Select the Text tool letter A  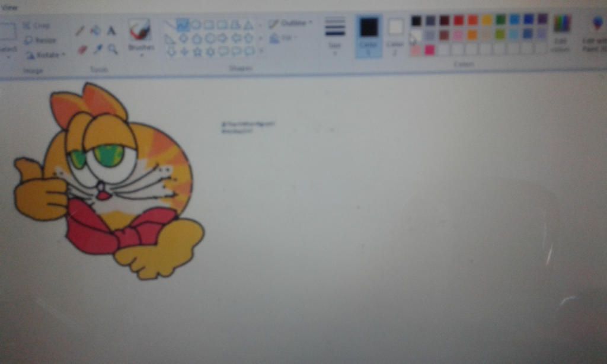[x=111, y=31]
